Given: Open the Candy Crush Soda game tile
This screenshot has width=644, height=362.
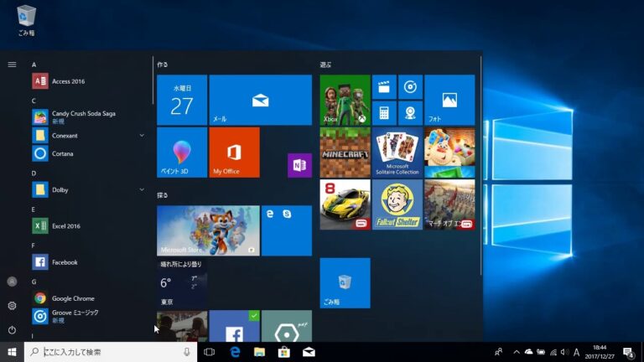Looking at the screenshot, I should point(449,153).
